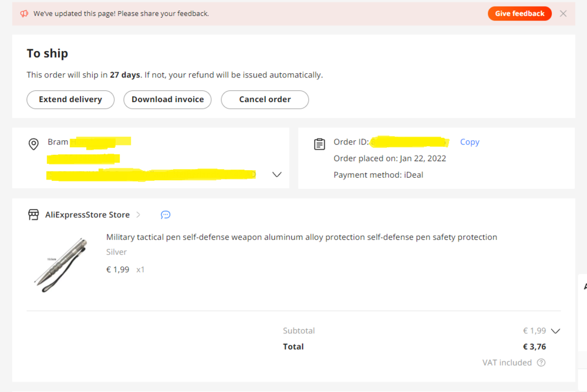Expand the Subtotal price breakdown
Viewport: 587px width, 392px height.
tap(555, 330)
